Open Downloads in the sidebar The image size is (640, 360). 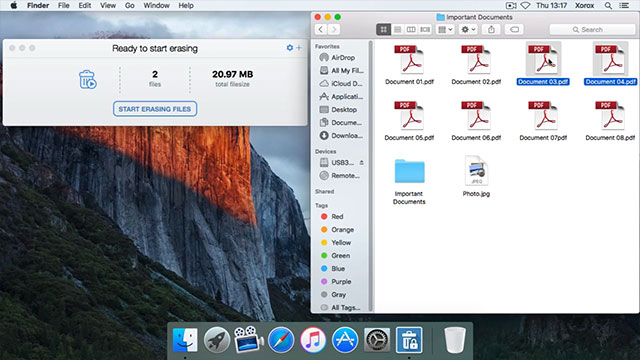341,136
